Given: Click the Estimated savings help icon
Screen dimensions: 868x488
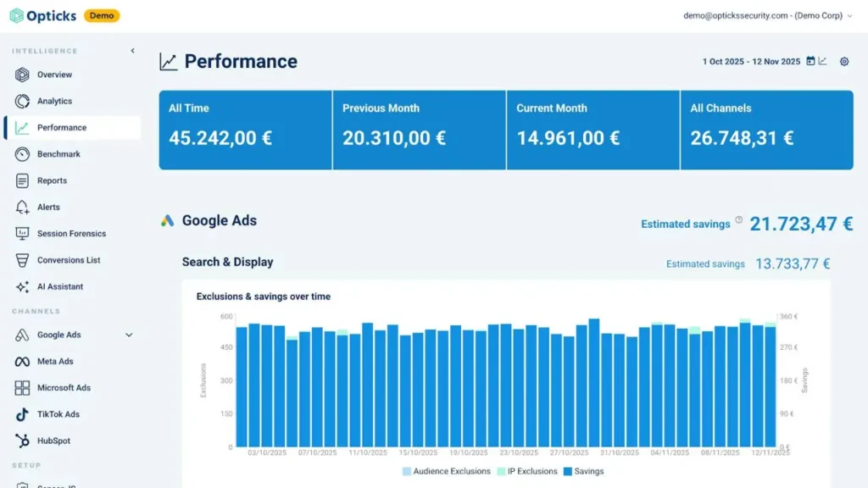Looking at the screenshot, I should pyautogui.click(x=738, y=220).
